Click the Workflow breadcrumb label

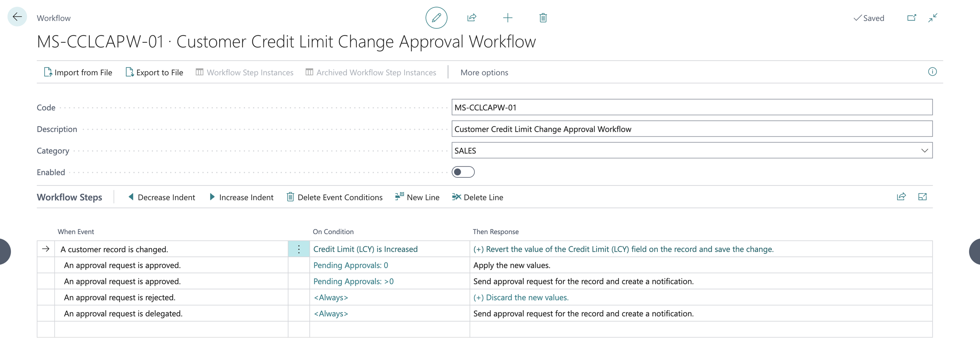[54, 18]
